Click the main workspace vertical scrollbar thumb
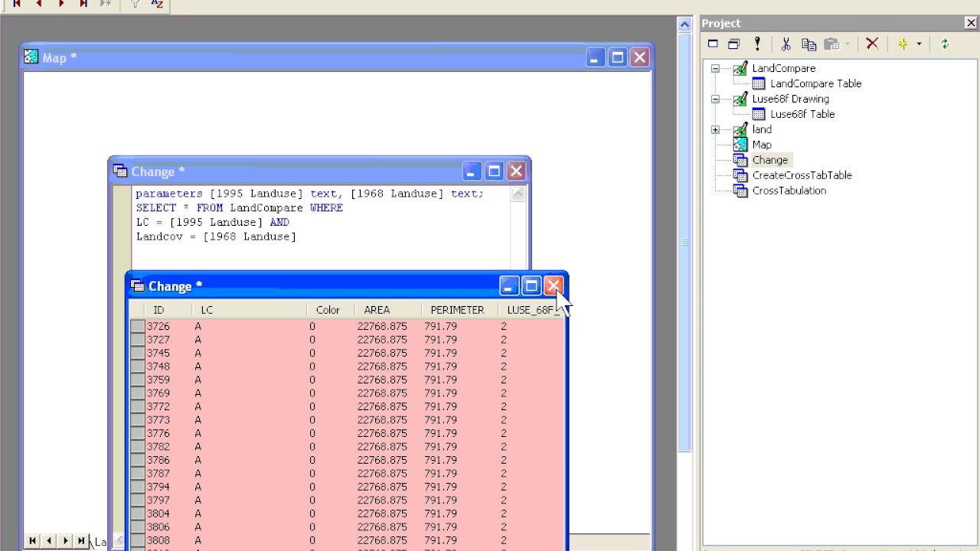This screenshot has height=551, width=980. pyautogui.click(x=684, y=241)
